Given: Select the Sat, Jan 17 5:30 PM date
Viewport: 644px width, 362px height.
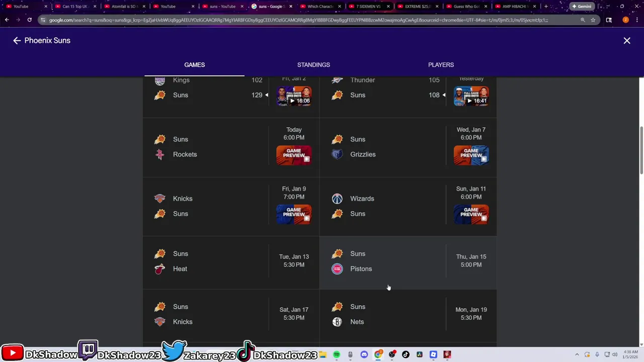Looking at the screenshot, I should pos(294,314).
